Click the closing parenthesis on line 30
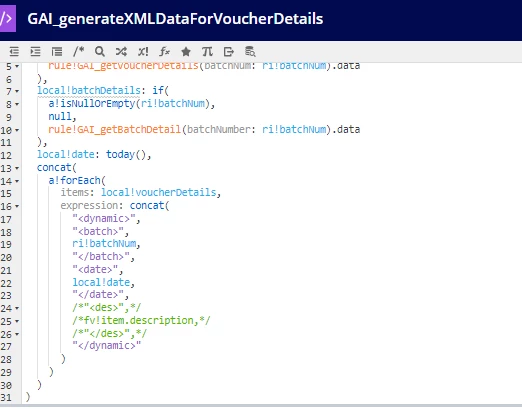The width and height of the screenshot is (522, 416). coord(39,385)
